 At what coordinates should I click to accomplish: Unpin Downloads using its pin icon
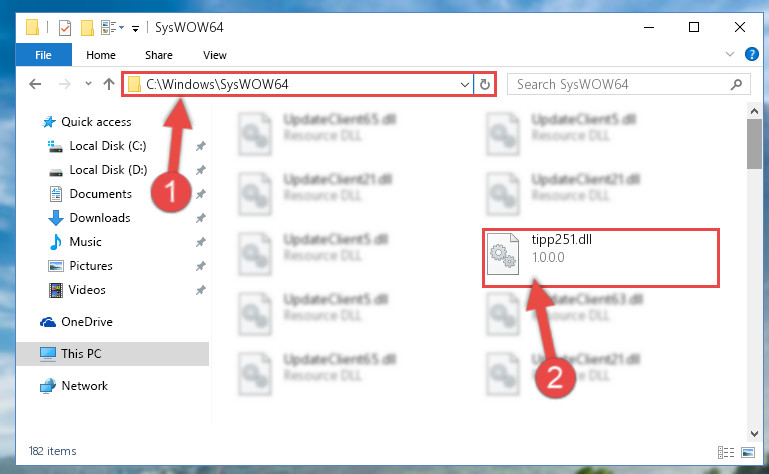(x=201, y=218)
